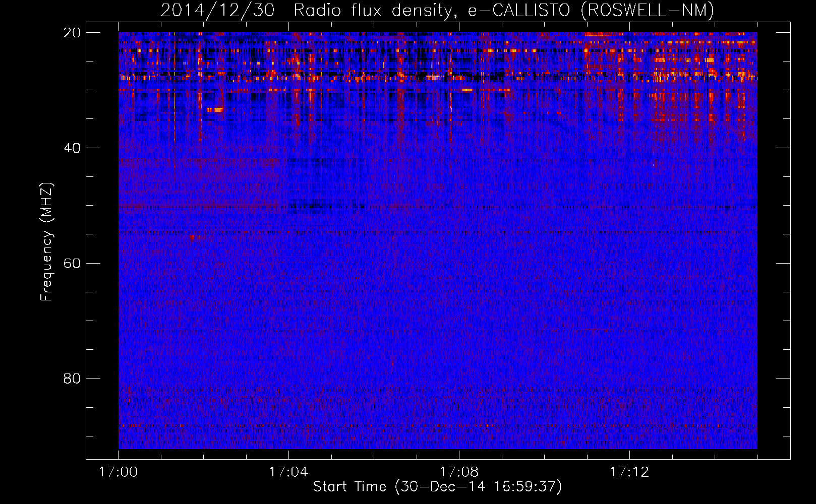Click the frequency label 80
Viewport: 816px width, 504px height.
point(72,379)
